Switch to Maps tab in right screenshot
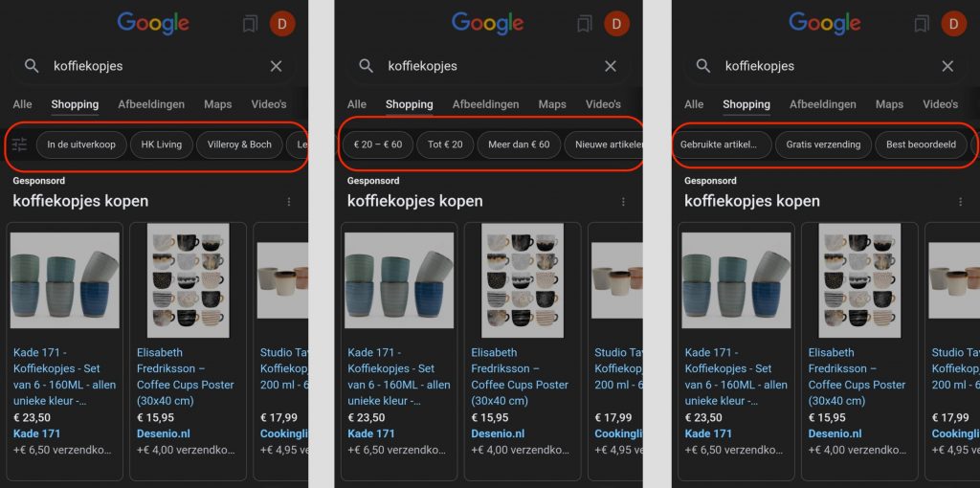 pos(889,104)
